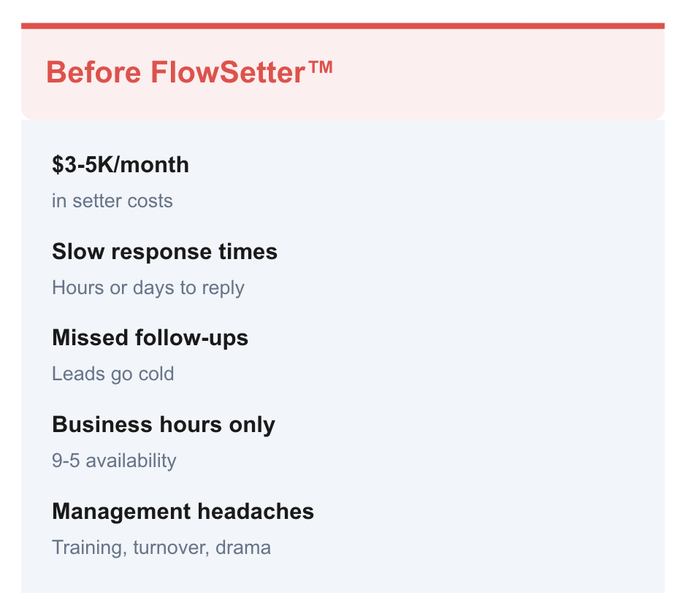Screen dimensions: 688x616
Task: Click "Hours or days to reply" text
Action: pos(148,288)
